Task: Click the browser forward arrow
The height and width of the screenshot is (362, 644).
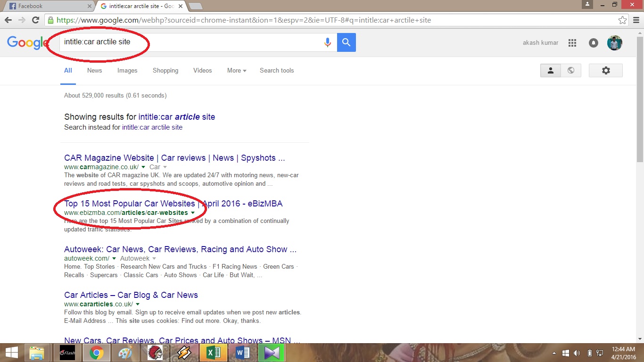Action: 22,20
